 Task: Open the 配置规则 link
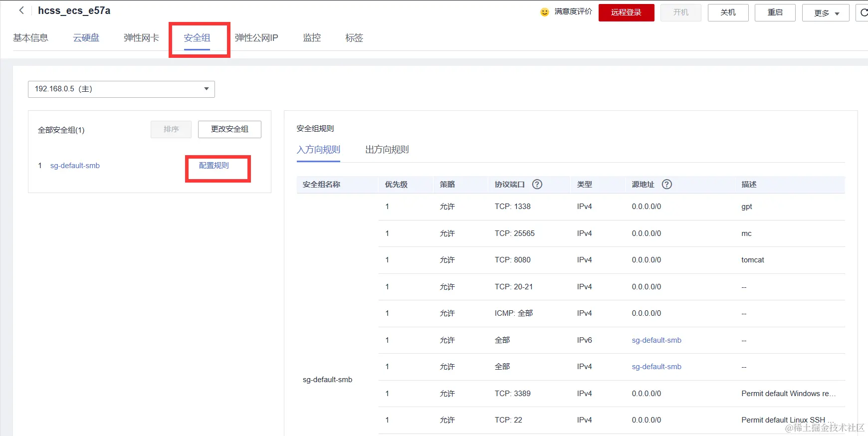(x=214, y=166)
